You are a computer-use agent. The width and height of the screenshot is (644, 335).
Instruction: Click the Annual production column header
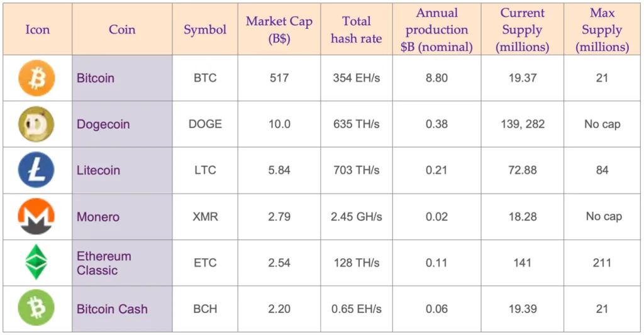436,30
